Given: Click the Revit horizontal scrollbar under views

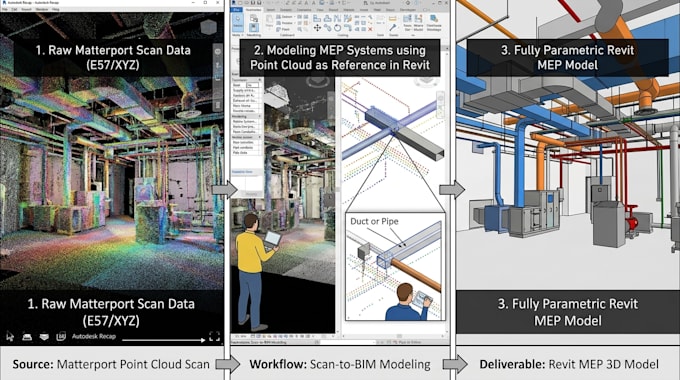Looking at the screenshot, I should [392, 336].
